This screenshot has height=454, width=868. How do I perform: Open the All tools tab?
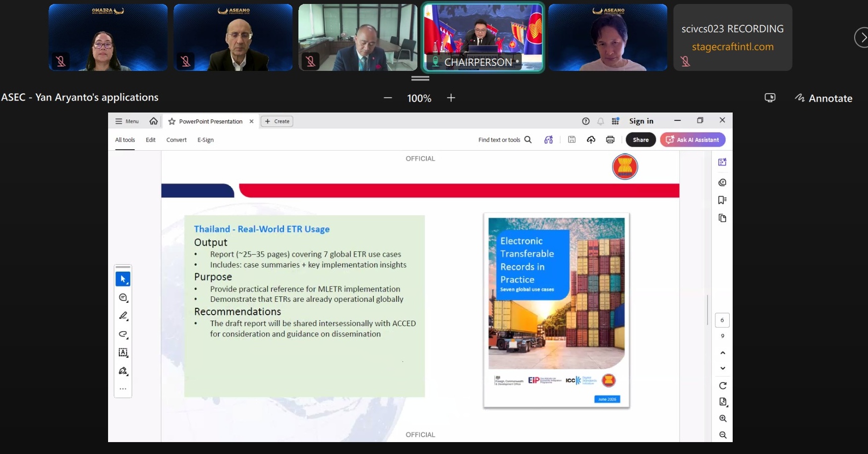click(125, 140)
